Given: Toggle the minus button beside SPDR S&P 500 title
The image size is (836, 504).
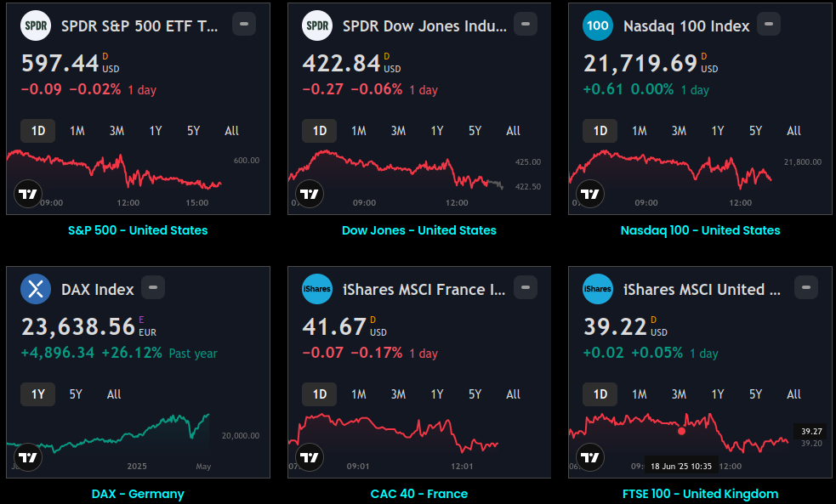Looking at the screenshot, I should click(244, 24).
